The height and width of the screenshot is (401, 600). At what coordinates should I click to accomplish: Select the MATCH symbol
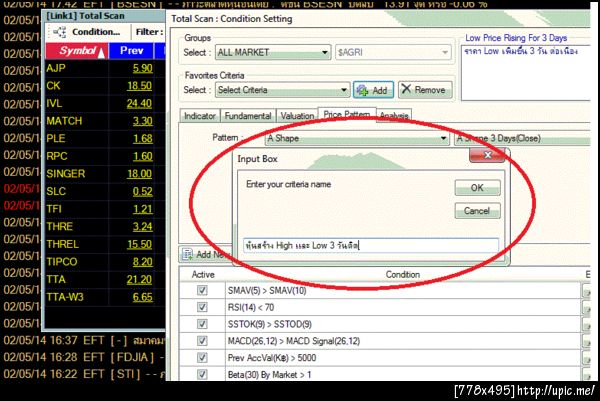(x=64, y=121)
